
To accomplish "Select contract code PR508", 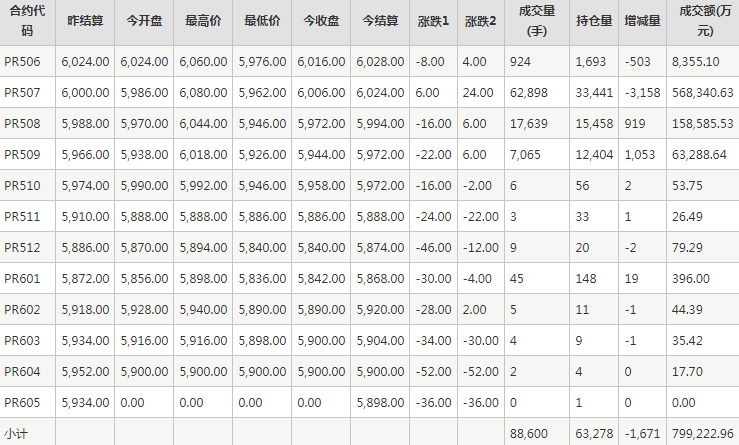I will coord(22,124).
